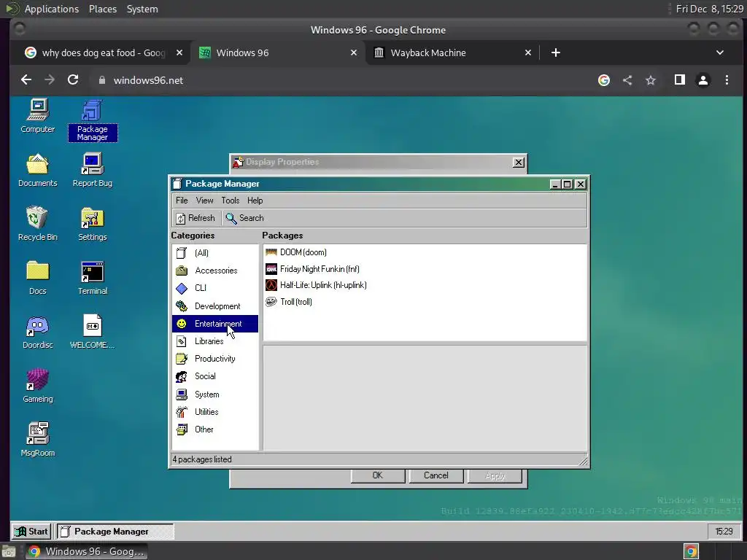Open the Computer desktop icon

[x=38, y=116]
